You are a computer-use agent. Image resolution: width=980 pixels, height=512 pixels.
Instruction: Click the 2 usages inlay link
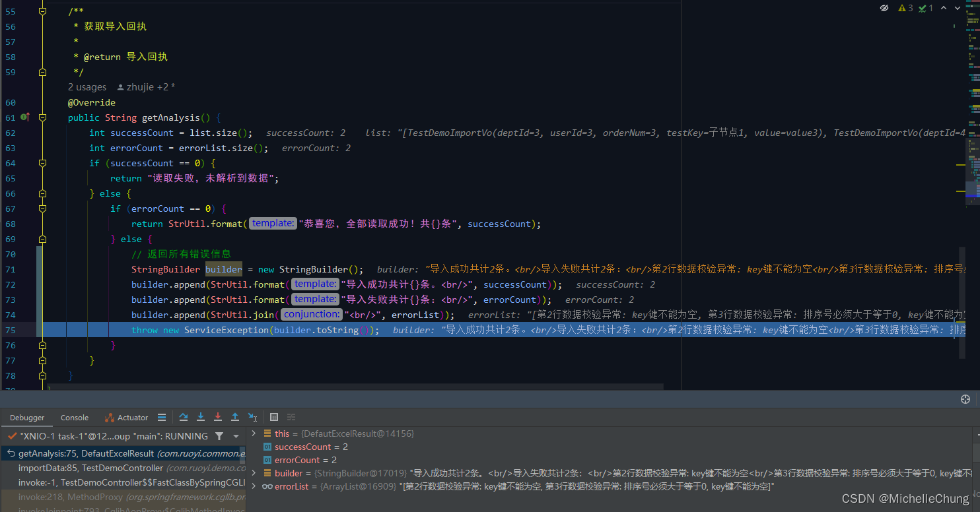pyautogui.click(x=87, y=87)
